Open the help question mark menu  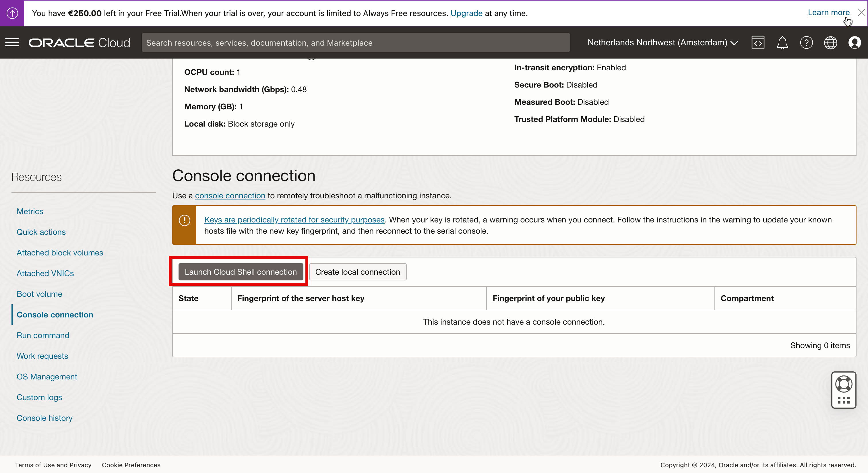(x=806, y=42)
